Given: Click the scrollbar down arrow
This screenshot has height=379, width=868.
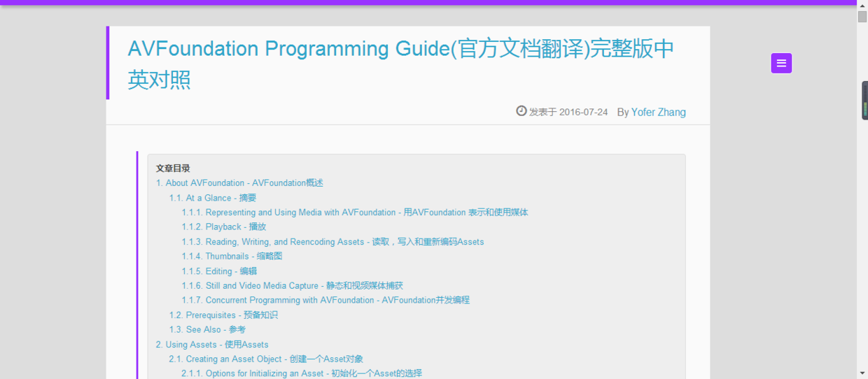Looking at the screenshot, I should click(862, 373).
